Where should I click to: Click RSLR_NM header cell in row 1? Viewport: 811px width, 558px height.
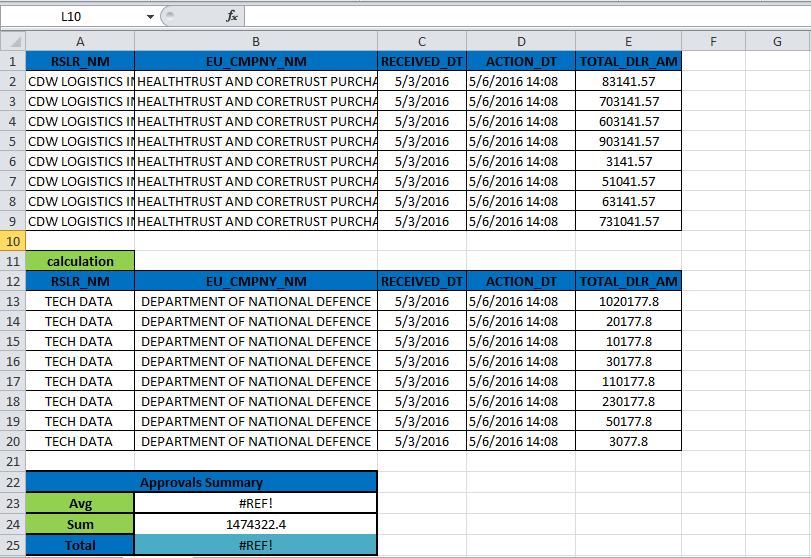point(80,62)
